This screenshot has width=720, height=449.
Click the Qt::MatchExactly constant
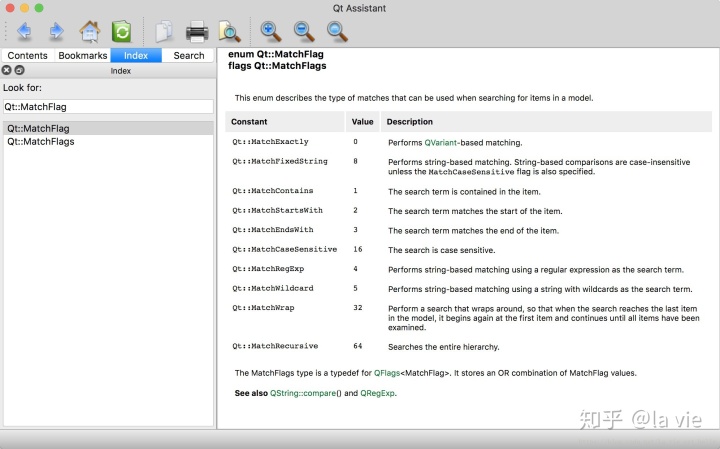coord(270,142)
